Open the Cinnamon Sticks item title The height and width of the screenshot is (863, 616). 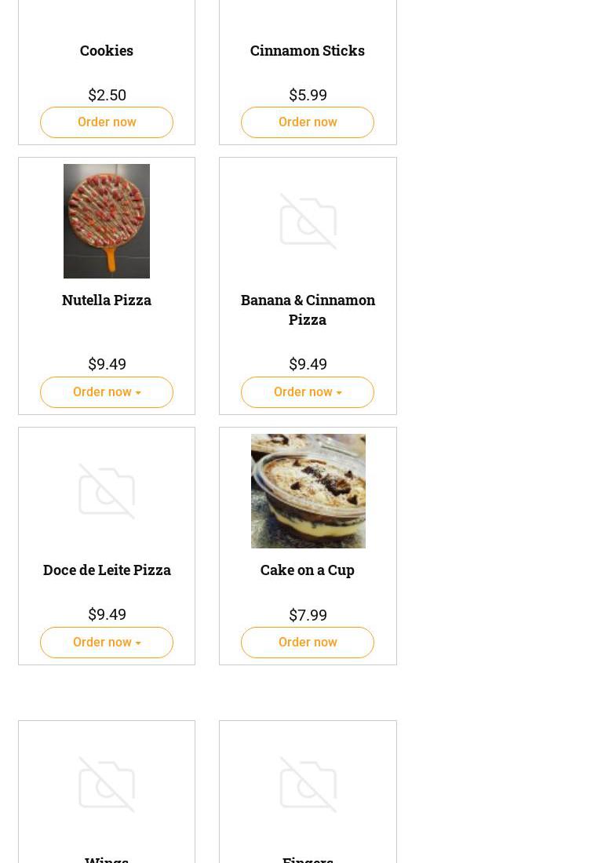click(308, 50)
